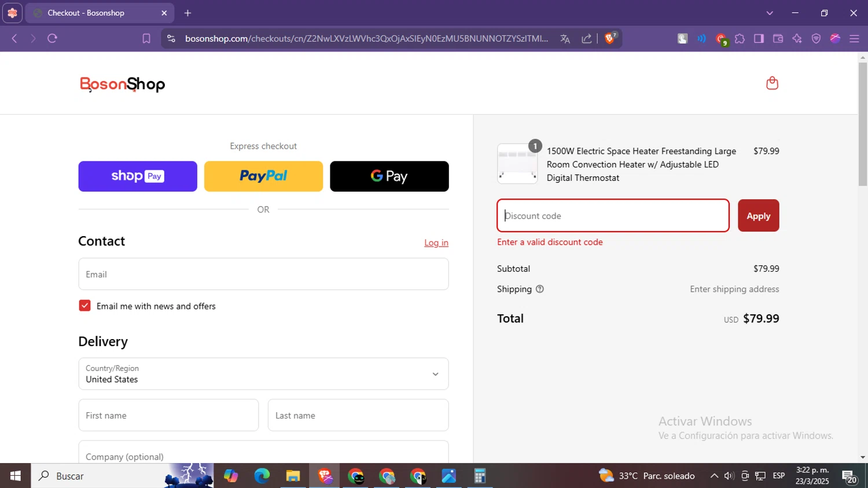This screenshot has height=488, width=868.
Task: Open the translate page icon
Action: [565, 39]
